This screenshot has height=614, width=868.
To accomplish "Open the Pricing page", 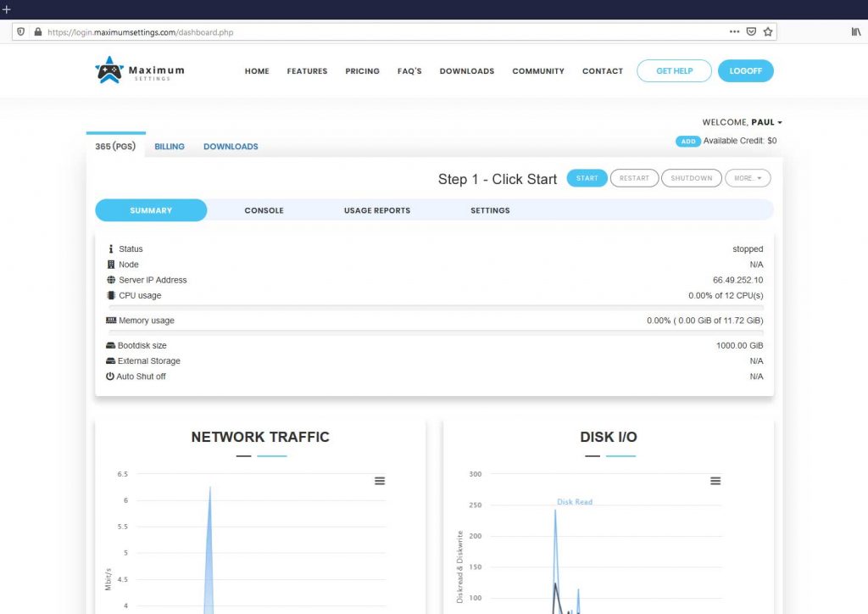I will 363,71.
